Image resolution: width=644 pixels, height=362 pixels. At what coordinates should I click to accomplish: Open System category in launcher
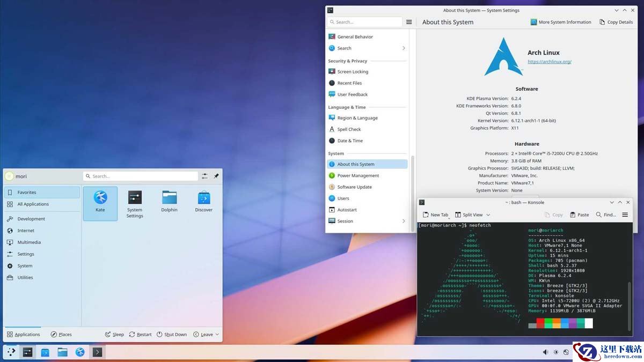click(42, 266)
